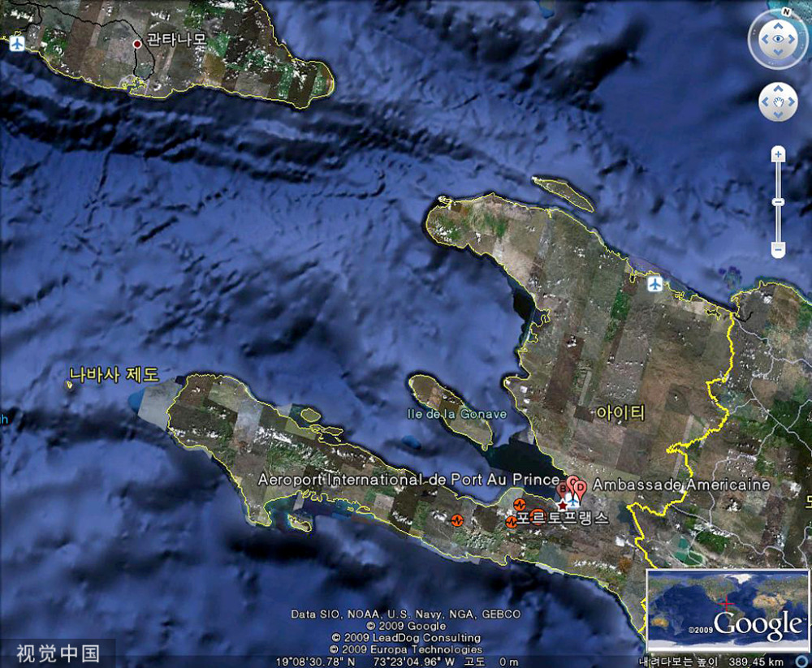Click zoom slider track below the handle
Screen dimensions: 812x668
click(778, 224)
